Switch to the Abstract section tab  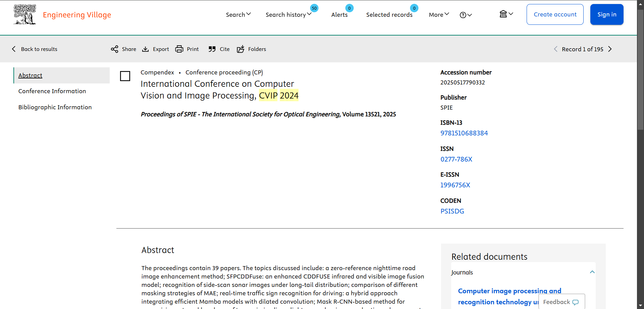click(x=62, y=75)
